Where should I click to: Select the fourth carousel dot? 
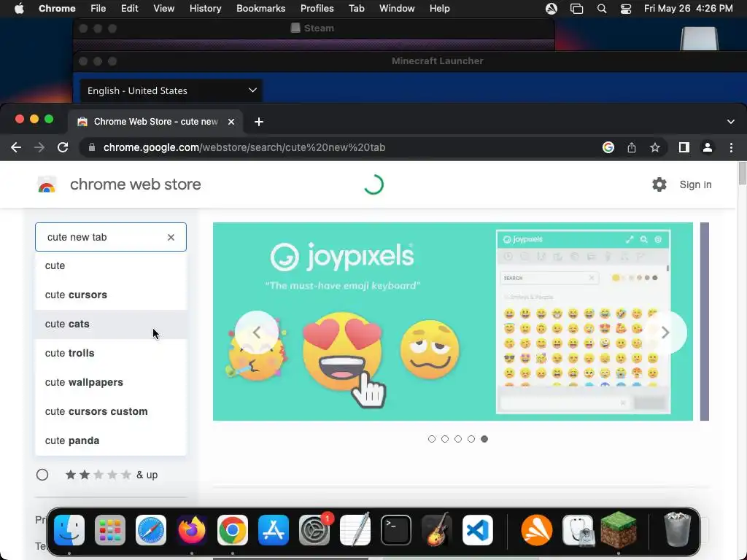click(x=471, y=439)
